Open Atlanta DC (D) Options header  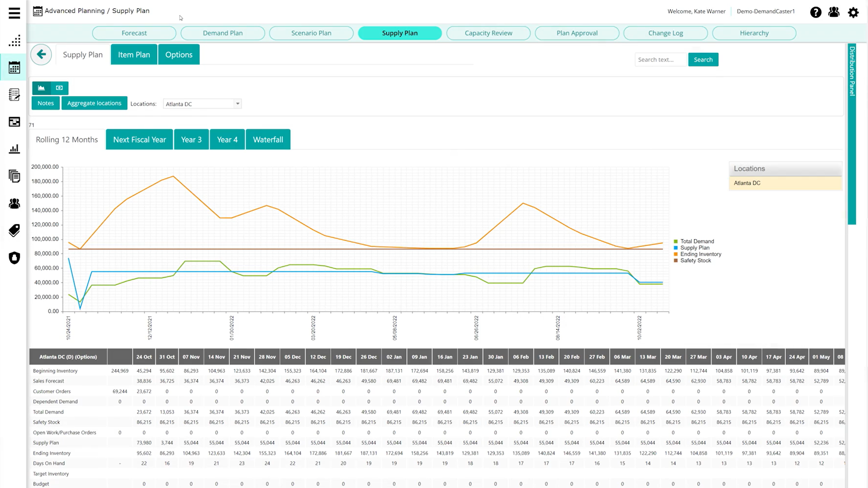pos(68,357)
